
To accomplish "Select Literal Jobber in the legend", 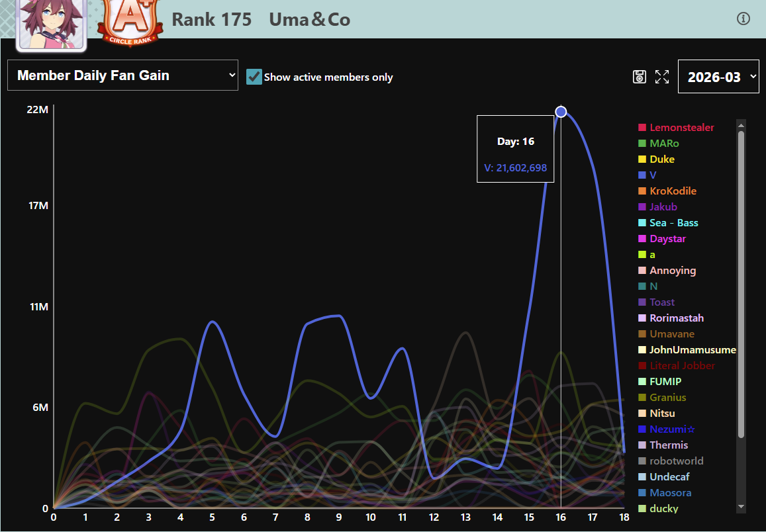I will click(x=677, y=365).
